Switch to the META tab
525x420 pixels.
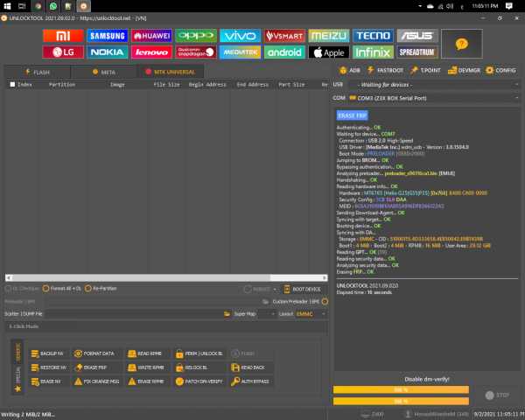pyautogui.click(x=104, y=72)
